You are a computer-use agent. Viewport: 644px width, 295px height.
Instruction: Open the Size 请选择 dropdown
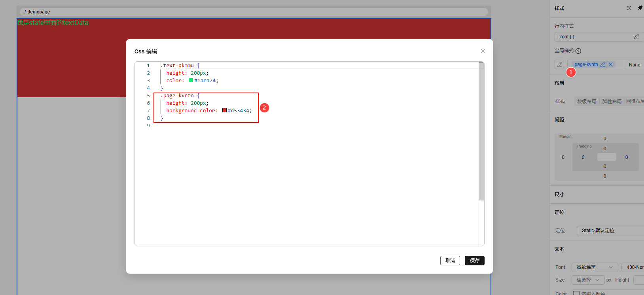pyautogui.click(x=587, y=280)
